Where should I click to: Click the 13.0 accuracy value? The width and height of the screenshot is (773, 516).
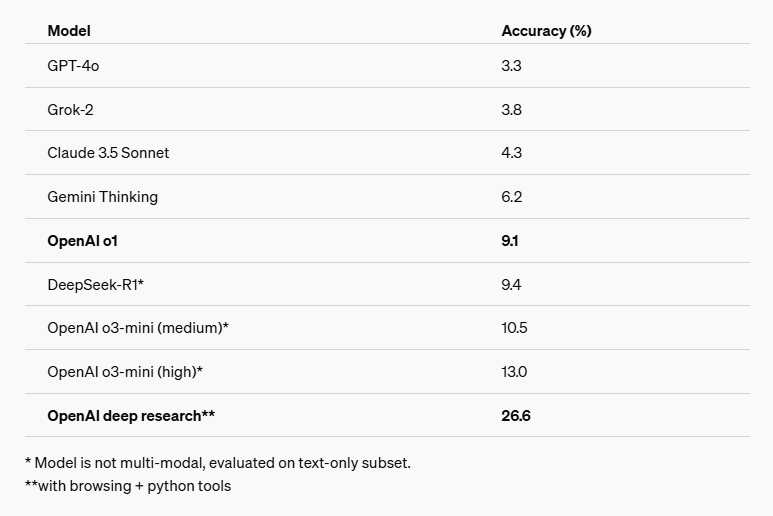point(514,372)
